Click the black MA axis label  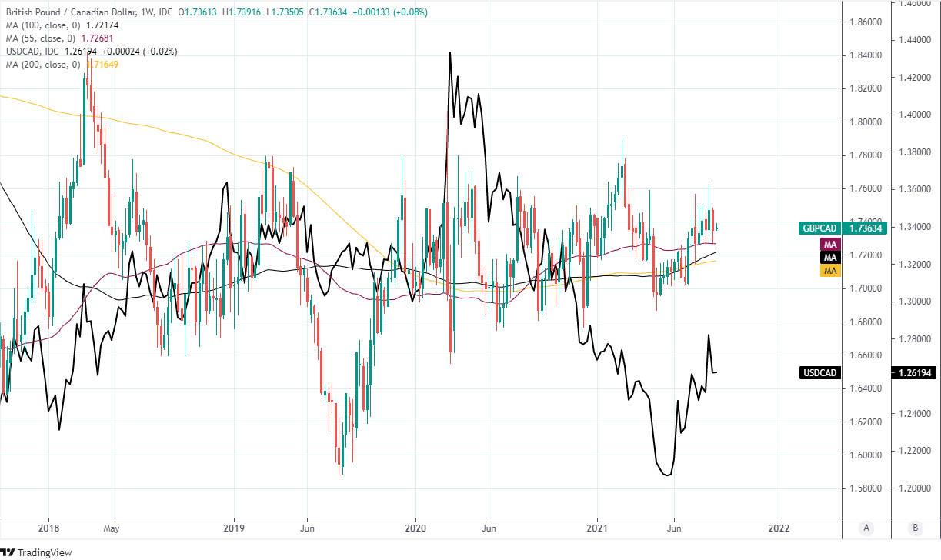[x=831, y=257]
